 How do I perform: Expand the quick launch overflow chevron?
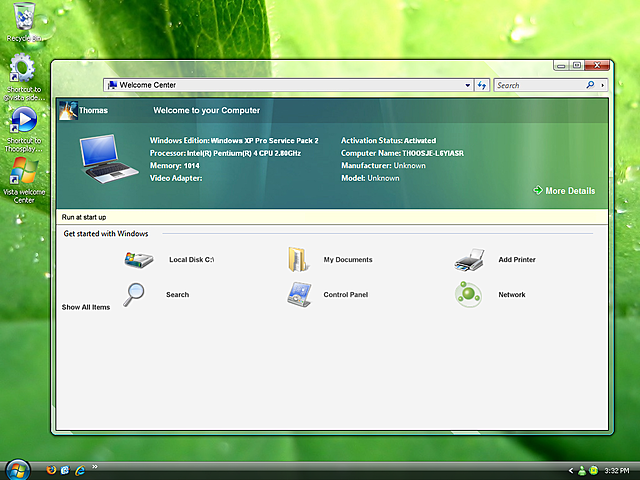click(x=95, y=467)
